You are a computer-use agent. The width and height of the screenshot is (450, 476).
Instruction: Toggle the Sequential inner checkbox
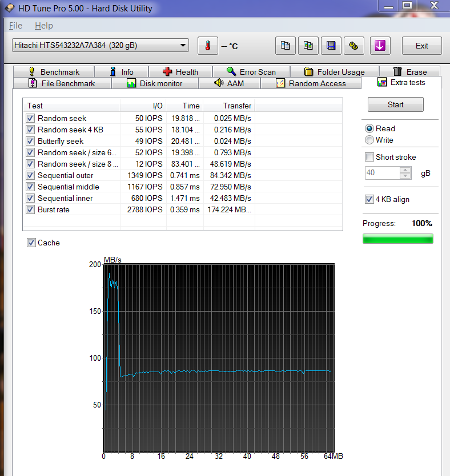coord(30,198)
